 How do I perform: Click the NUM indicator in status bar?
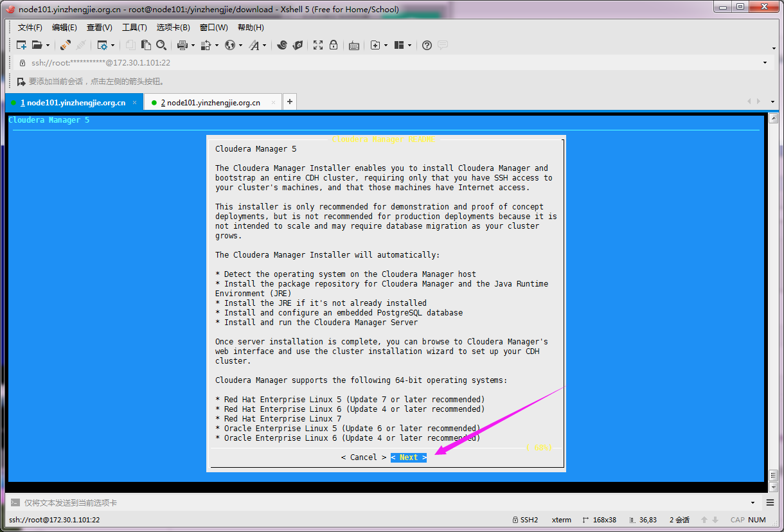tap(757, 520)
